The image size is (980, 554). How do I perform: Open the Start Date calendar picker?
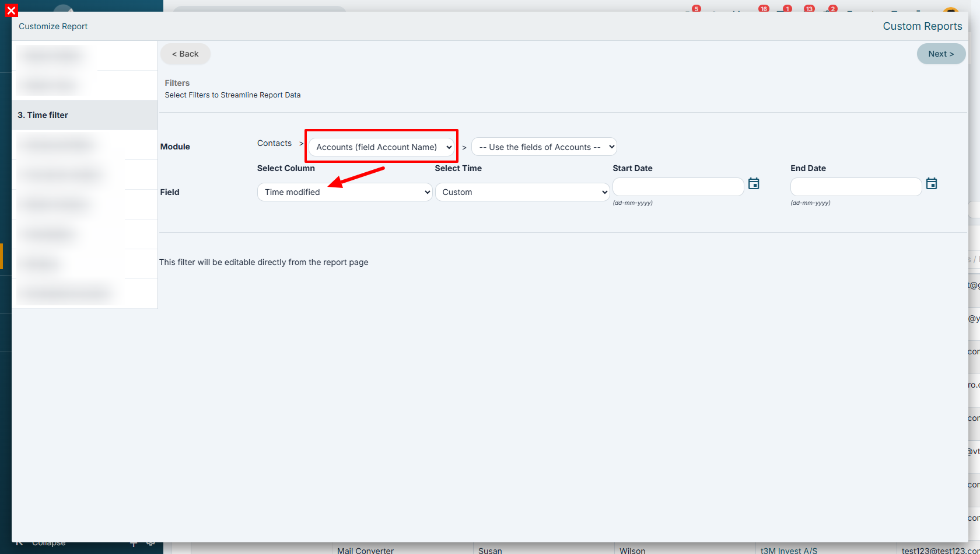point(754,184)
